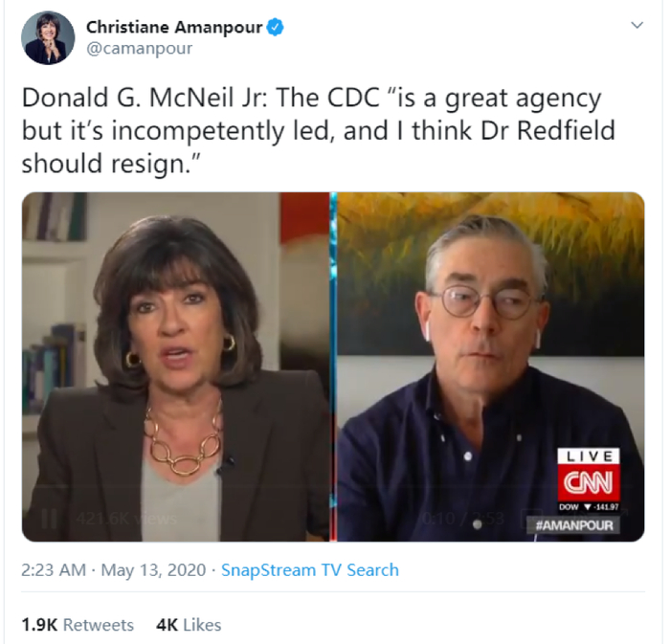The width and height of the screenshot is (670, 644).
Task: Click the tweet text about the CDC
Action: click(319, 131)
